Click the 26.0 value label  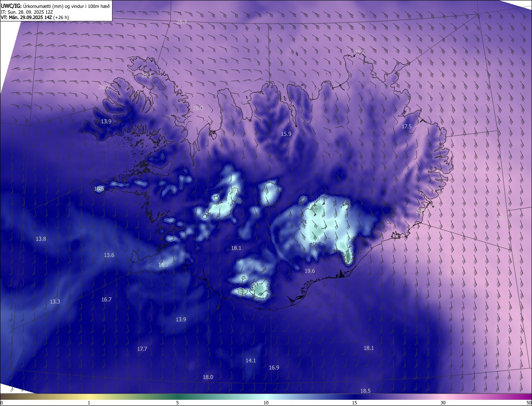click(x=198, y=108)
